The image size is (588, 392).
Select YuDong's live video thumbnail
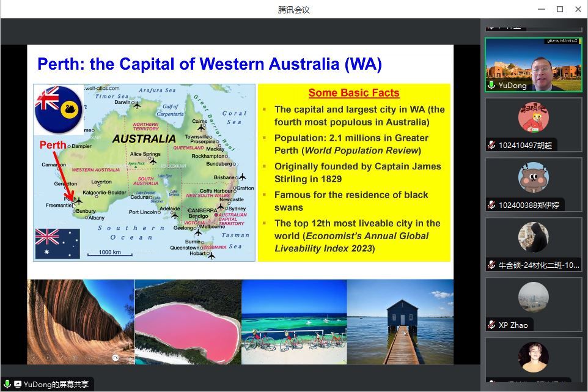[533, 66]
